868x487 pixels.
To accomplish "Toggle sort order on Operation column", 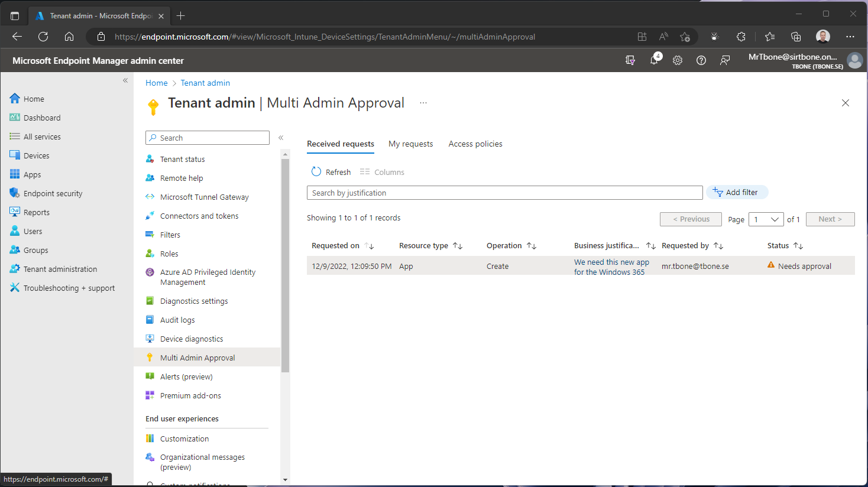I will click(530, 245).
